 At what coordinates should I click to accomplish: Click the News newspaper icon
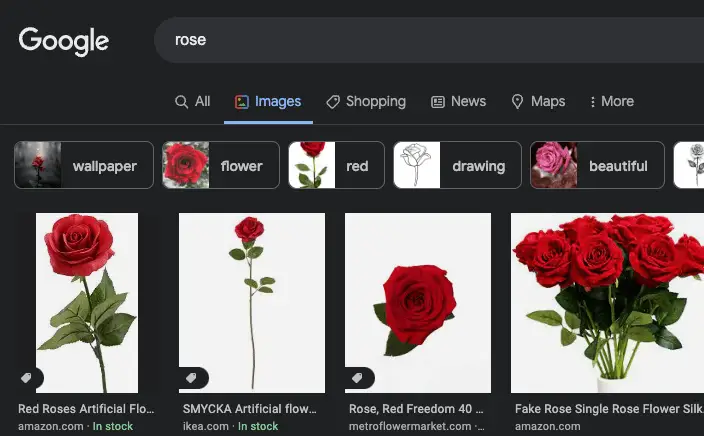pos(438,102)
